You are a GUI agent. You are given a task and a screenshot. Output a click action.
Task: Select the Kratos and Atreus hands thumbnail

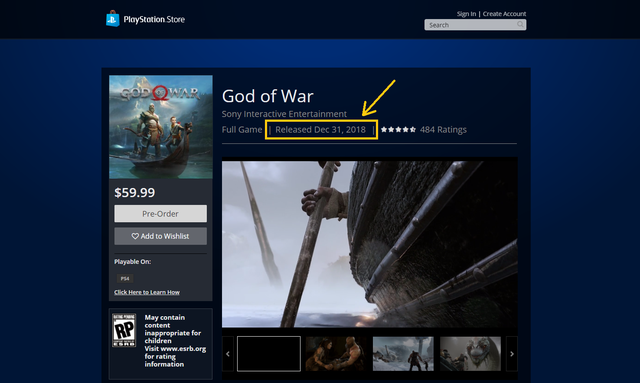(x=336, y=354)
